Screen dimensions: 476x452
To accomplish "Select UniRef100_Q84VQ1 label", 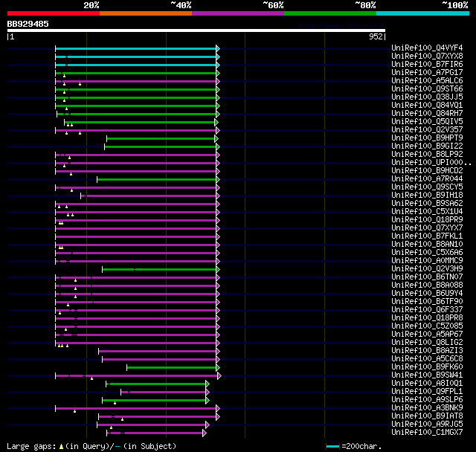I will [427, 106].
